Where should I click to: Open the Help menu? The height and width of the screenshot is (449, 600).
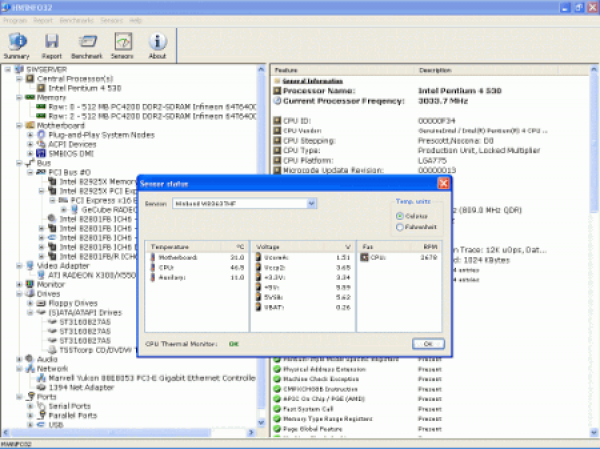pyautogui.click(x=135, y=21)
